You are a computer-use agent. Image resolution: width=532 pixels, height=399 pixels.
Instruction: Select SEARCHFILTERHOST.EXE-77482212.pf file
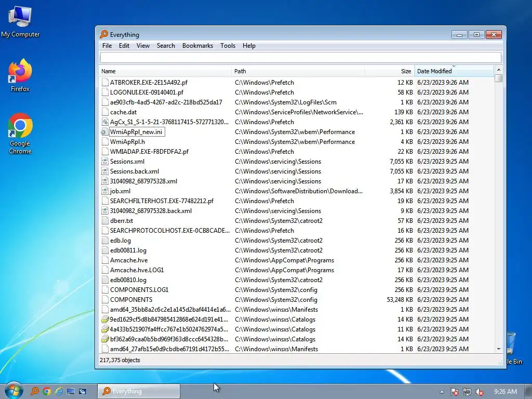coord(162,201)
